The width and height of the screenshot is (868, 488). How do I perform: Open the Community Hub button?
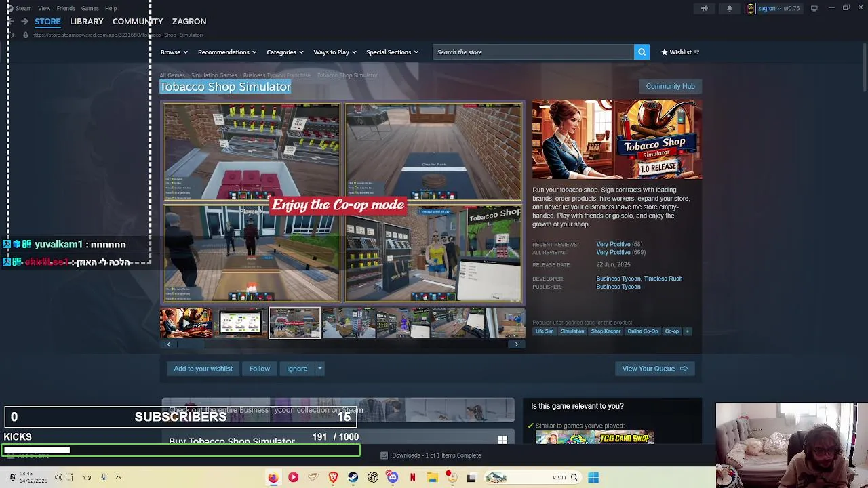(x=670, y=86)
